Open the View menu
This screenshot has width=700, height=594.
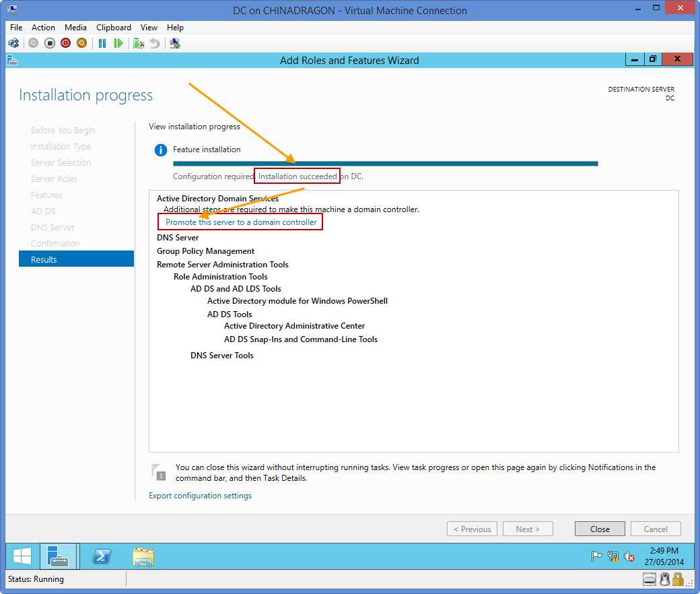click(x=149, y=28)
